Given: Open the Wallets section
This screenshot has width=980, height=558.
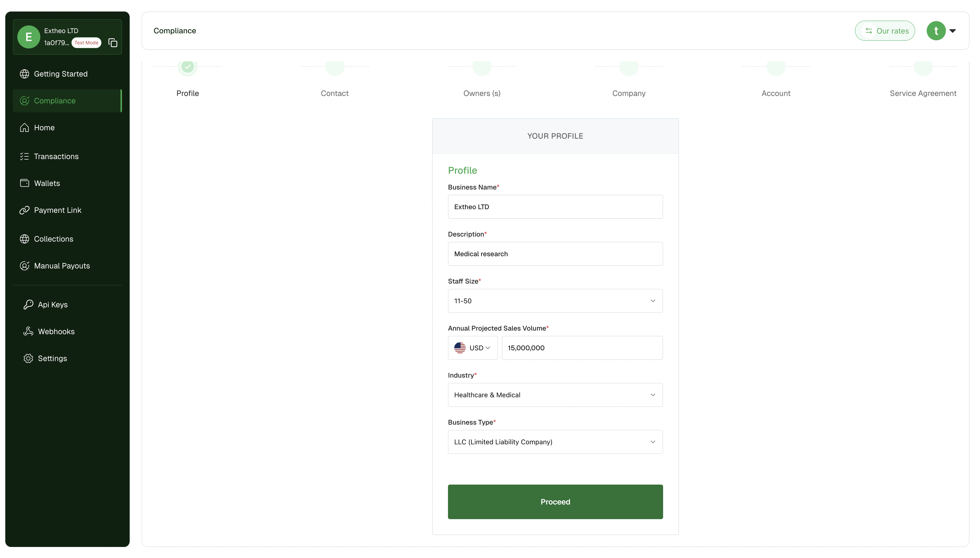Looking at the screenshot, I should [x=47, y=183].
